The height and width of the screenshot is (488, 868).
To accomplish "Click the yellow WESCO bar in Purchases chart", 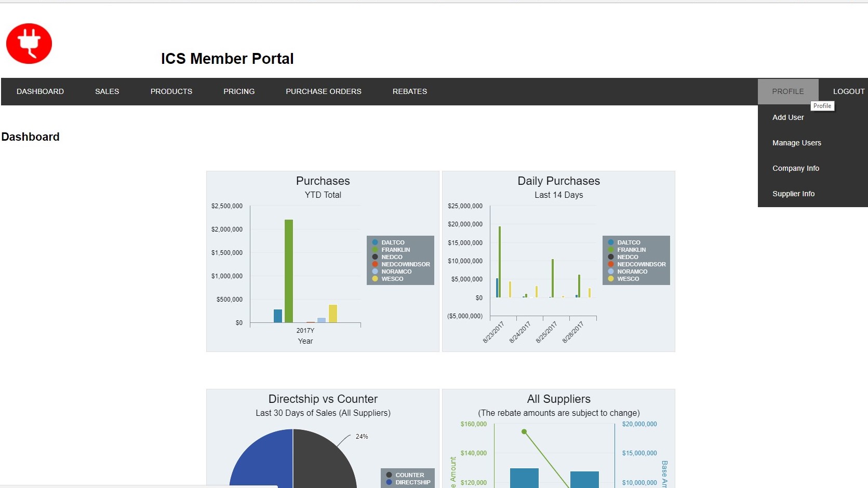I will point(333,314).
